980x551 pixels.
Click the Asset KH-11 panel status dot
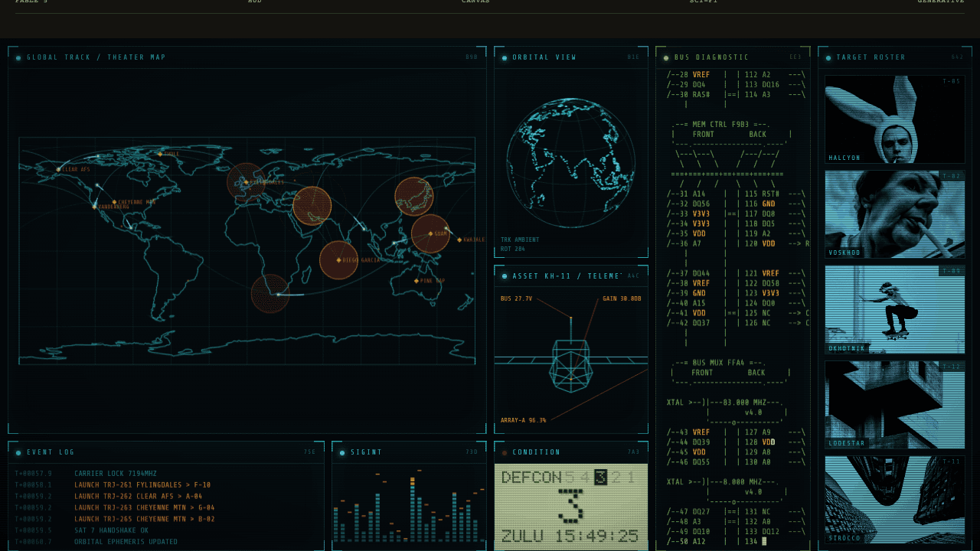click(505, 276)
